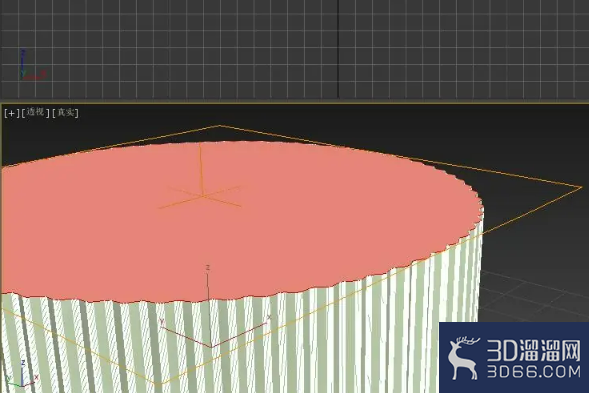The height and width of the screenshot is (393, 589).
Task: Open the [+] viewport general menu
Action: 11,113
